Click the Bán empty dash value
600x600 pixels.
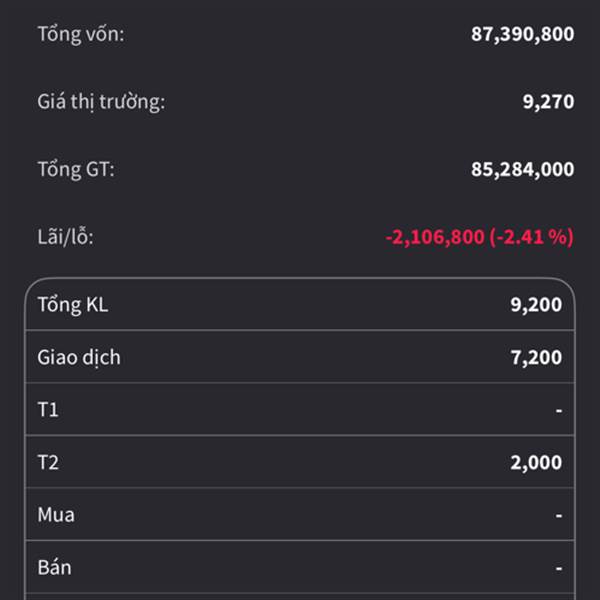(559, 568)
